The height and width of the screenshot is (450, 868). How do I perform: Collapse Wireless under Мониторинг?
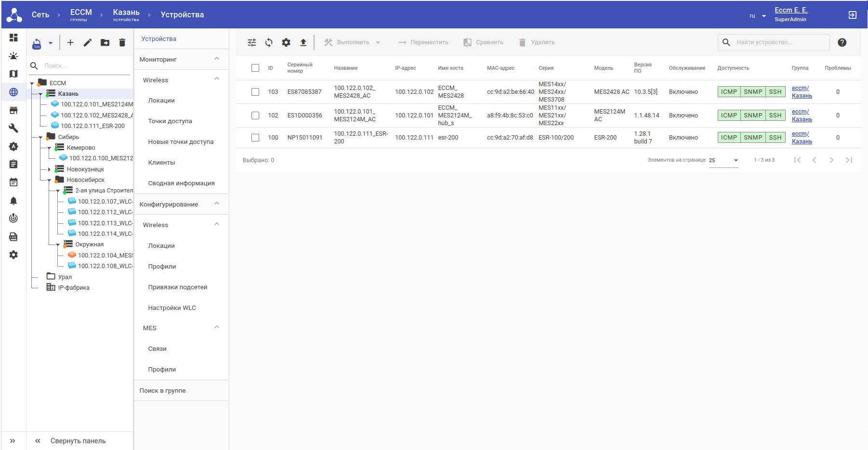(217, 79)
